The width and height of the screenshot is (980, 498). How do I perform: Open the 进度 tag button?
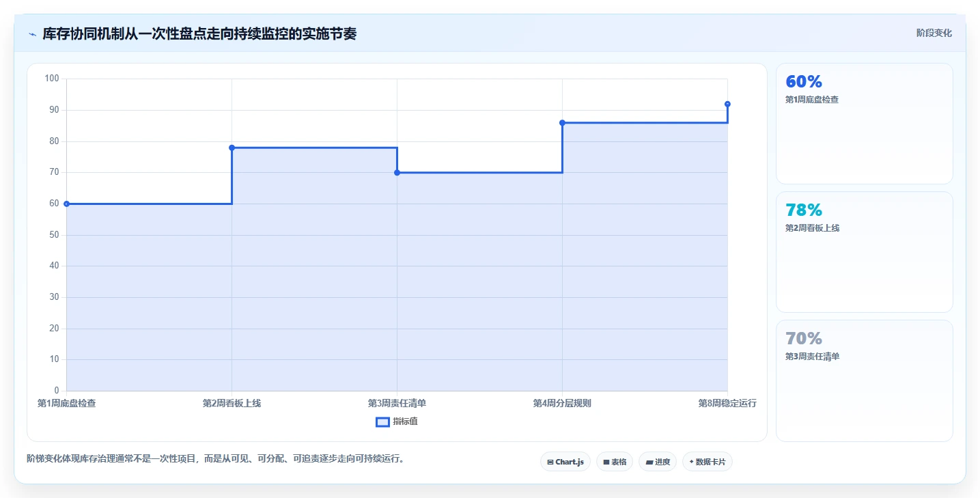[x=658, y=462]
